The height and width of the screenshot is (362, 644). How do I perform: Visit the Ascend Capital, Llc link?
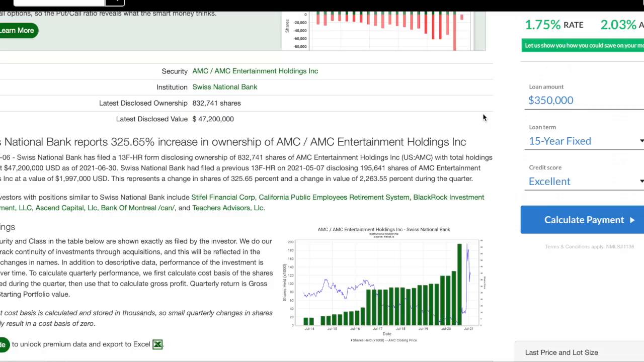tap(66, 208)
